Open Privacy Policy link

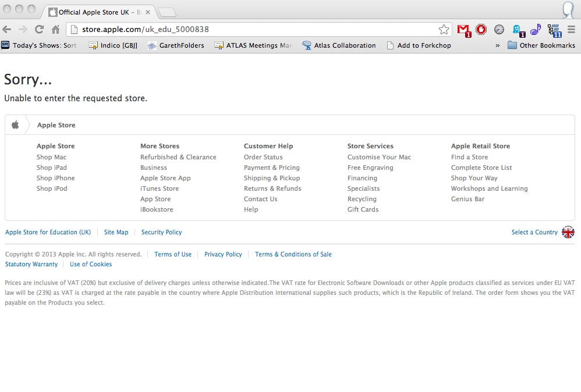click(223, 254)
